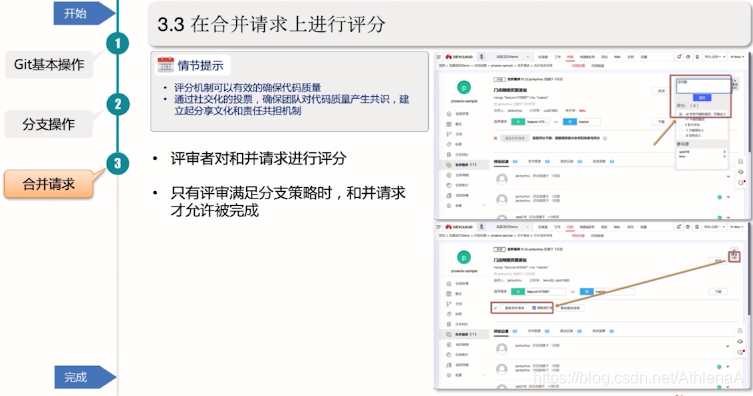Click home sidebar icon in lower screenshot
The width and height of the screenshot is (753, 396).
[x=449, y=283]
